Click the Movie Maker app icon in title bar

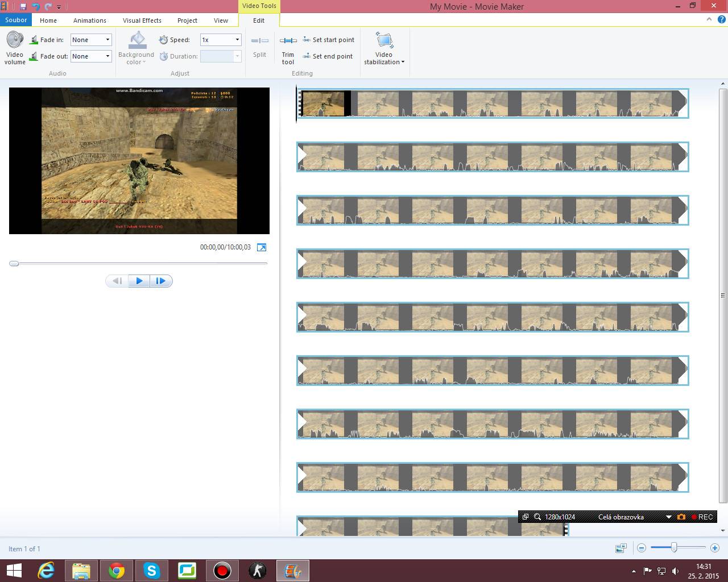pos(4,6)
